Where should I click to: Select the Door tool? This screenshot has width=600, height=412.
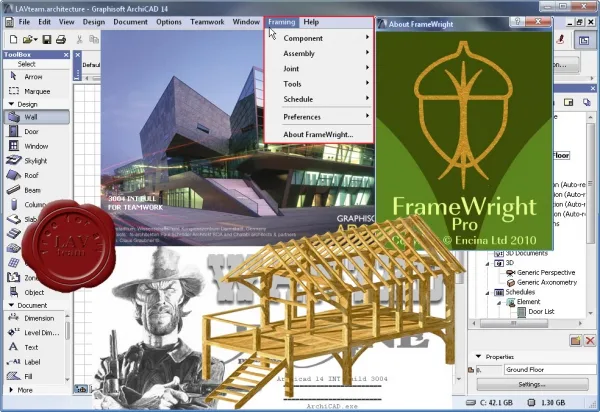point(37,132)
